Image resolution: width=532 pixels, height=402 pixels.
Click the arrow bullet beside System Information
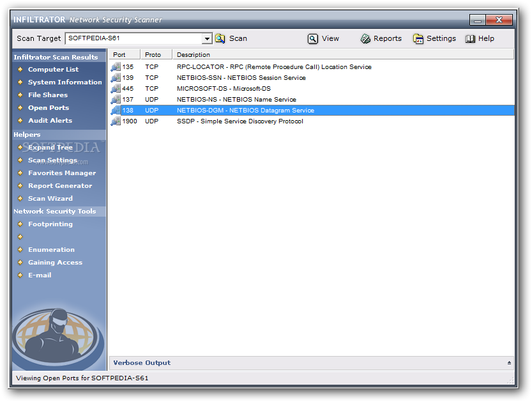pyautogui.click(x=20, y=82)
